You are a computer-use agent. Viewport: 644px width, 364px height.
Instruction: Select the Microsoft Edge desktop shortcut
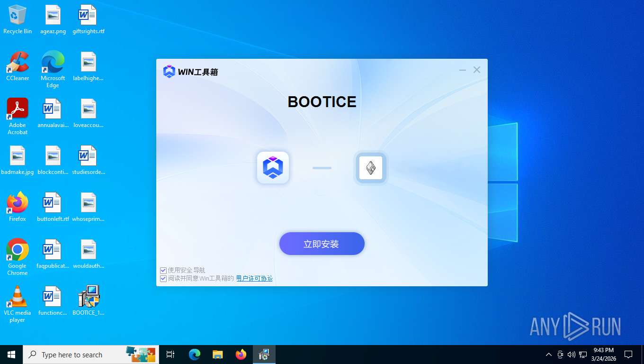[53, 70]
